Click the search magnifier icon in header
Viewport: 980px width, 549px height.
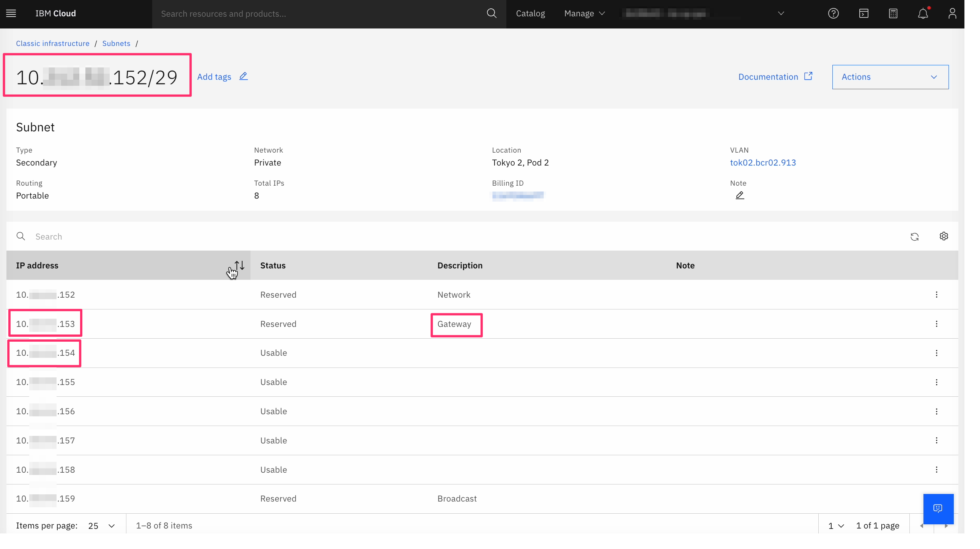[491, 14]
